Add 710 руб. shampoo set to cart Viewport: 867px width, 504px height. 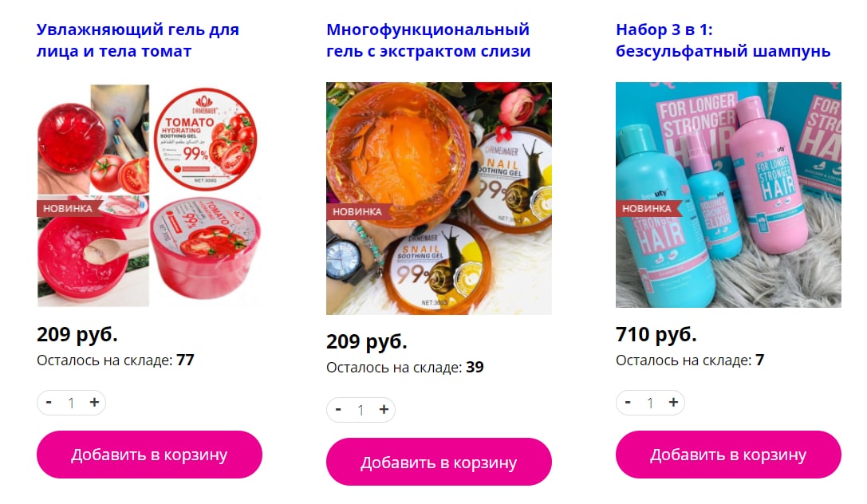728,455
